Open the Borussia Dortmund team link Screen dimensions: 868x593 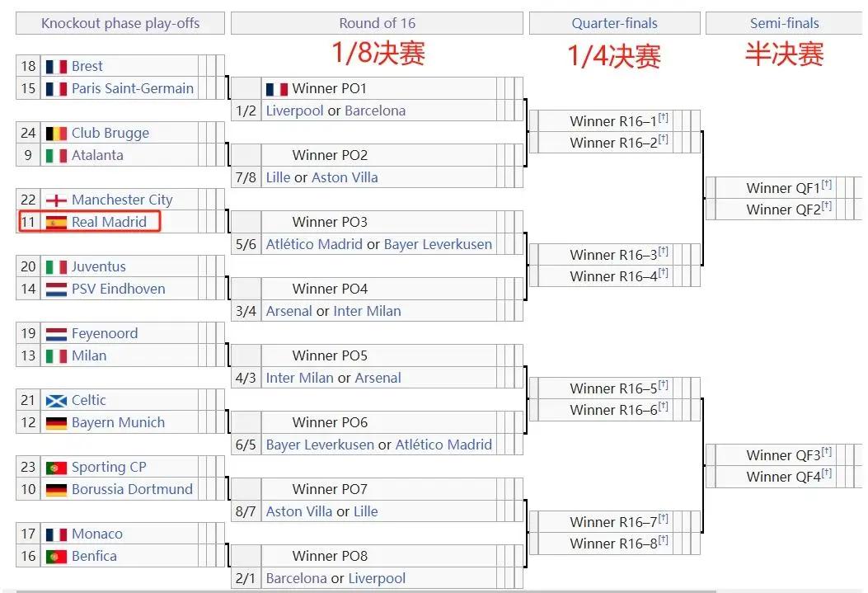(x=133, y=489)
